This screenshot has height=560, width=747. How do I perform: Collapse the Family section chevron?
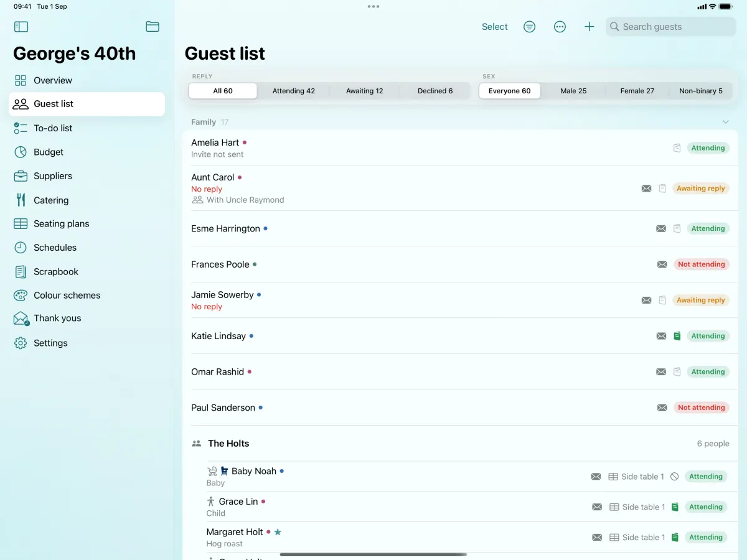coord(725,122)
